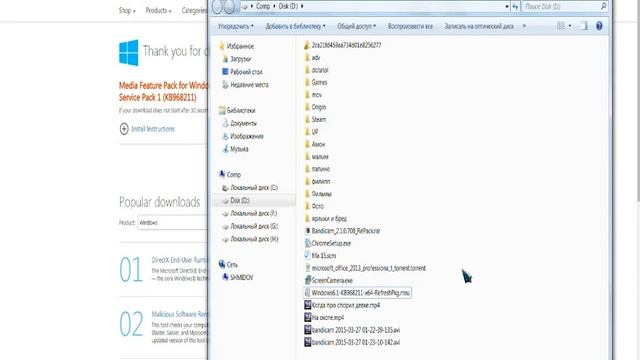Open Документы library
The image size is (640, 360).
tap(243, 123)
